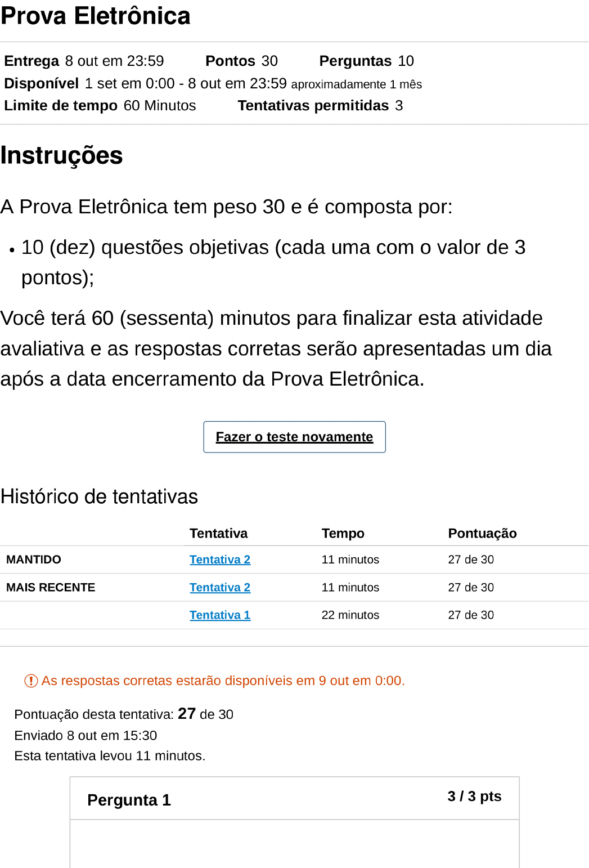Open Tentativa 2 link in MAIS RECENTE row

219,587
